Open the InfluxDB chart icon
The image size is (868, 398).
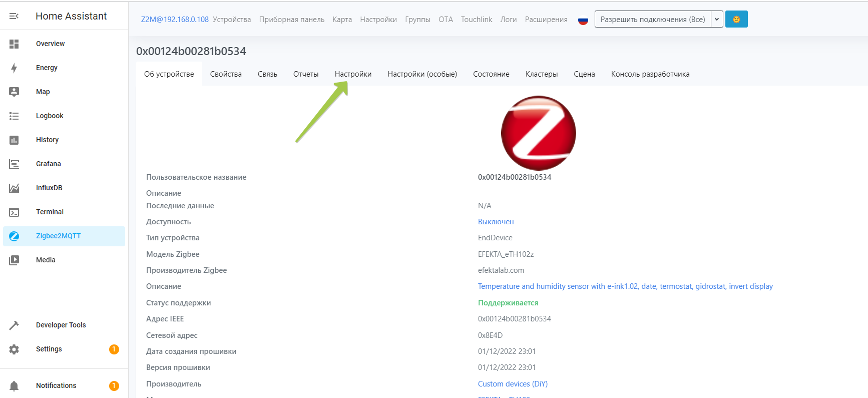pos(14,188)
